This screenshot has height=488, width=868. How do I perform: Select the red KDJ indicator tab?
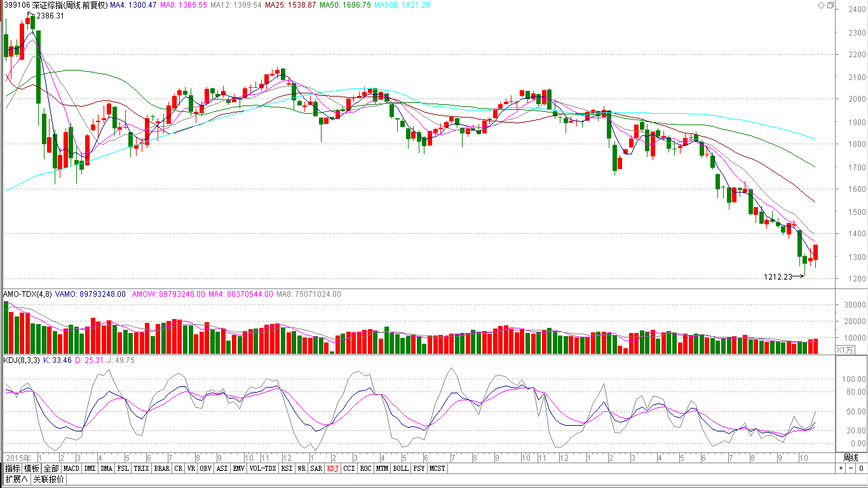point(333,468)
